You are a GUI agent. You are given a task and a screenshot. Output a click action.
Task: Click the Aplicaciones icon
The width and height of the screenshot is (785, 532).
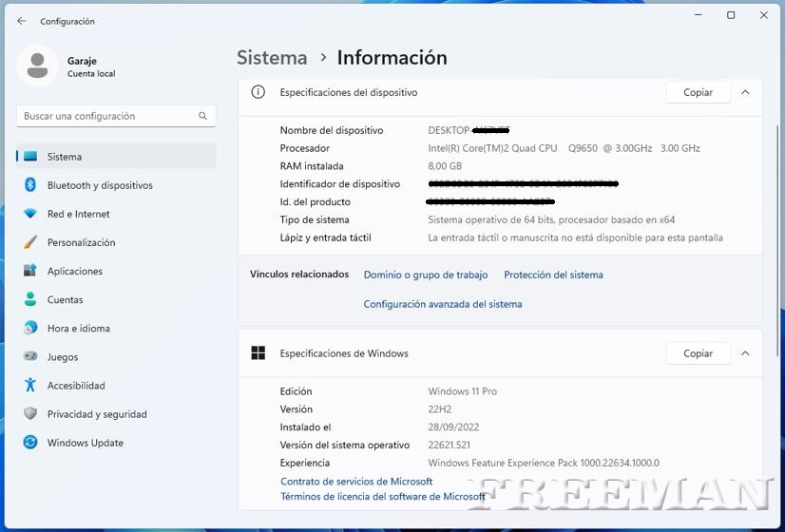pos(30,271)
